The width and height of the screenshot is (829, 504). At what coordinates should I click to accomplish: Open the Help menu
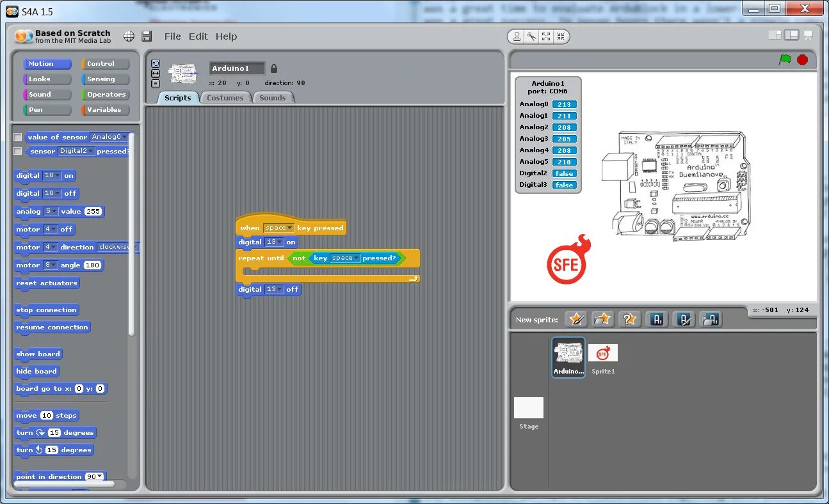tap(226, 36)
